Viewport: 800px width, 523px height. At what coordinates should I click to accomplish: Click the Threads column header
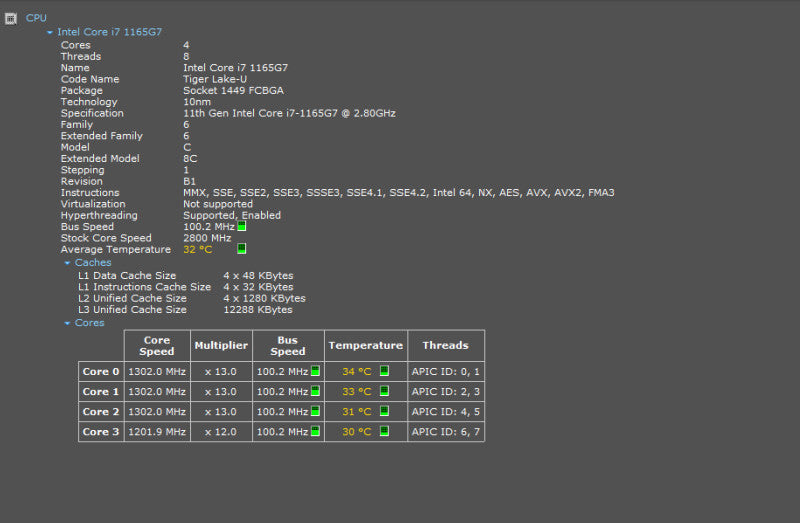click(x=445, y=345)
